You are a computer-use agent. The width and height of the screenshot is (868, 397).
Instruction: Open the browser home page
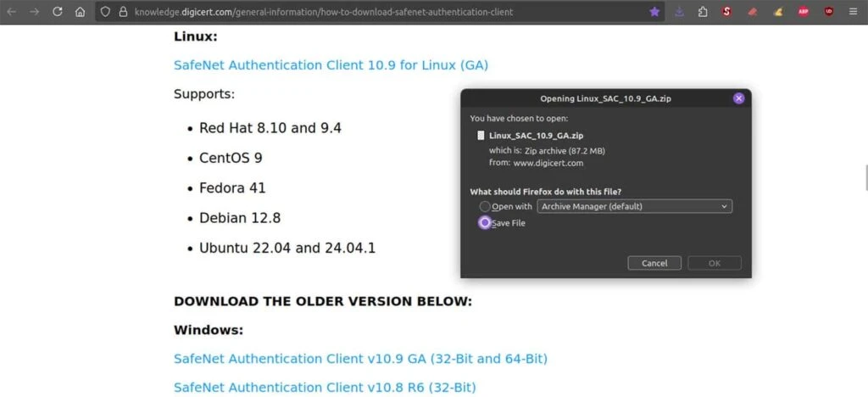pyautogui.click(x=81, y=12)
